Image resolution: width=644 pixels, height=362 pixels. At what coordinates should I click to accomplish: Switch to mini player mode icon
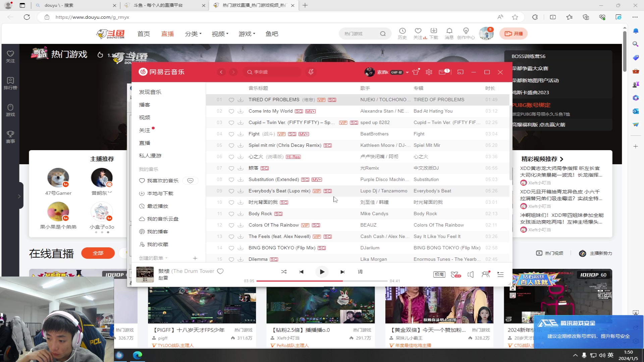click(x=461, y=72)
